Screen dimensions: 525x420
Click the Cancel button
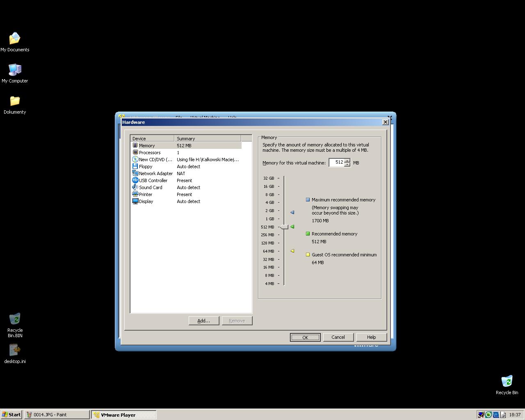pos(338,337)
